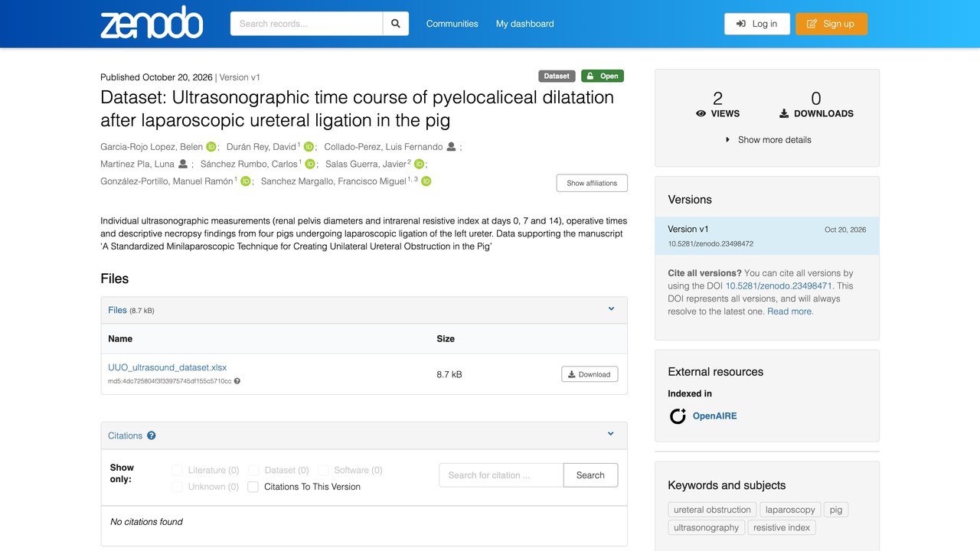Click the Zenodo logo

pos(152,24)
